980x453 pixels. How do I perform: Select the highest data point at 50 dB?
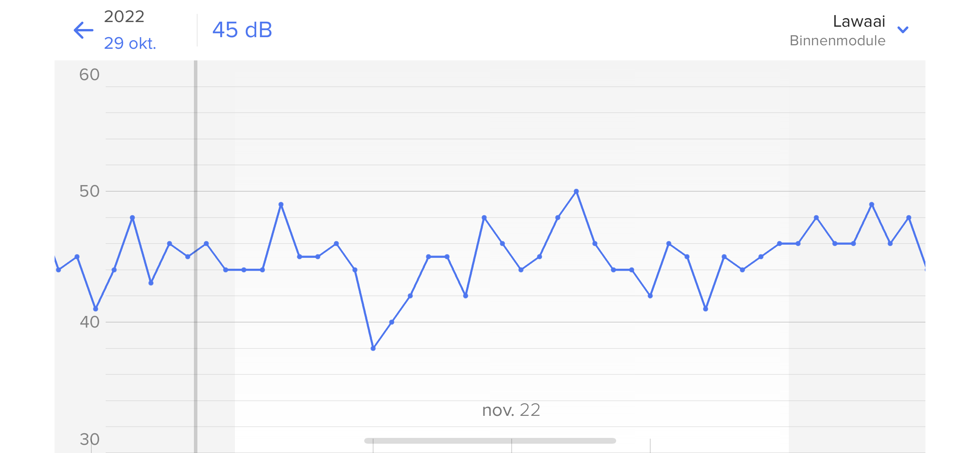(576, 191)
